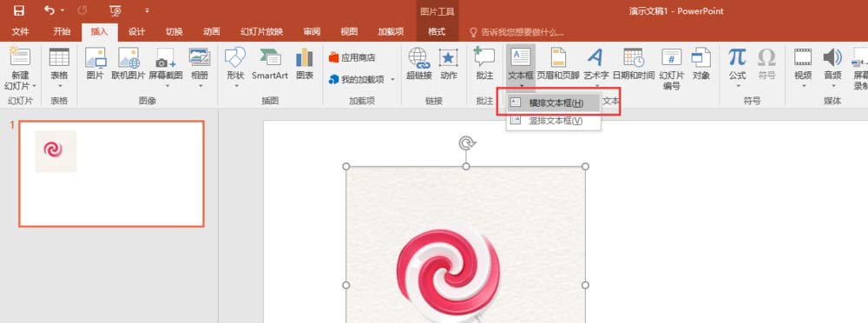Insert a 批注 comment
This screenshot has height=323, width=868.
click(x=484, y=64)
